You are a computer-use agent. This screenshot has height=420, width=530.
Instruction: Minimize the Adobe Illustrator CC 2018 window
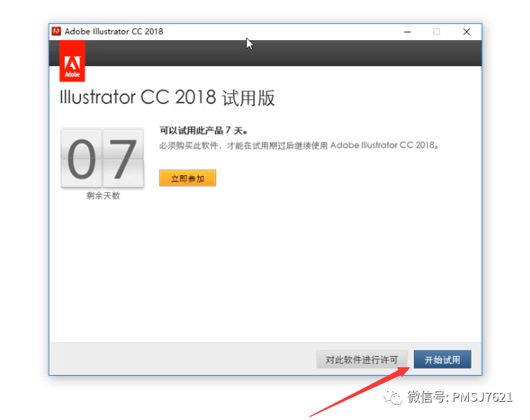point(408,32)
